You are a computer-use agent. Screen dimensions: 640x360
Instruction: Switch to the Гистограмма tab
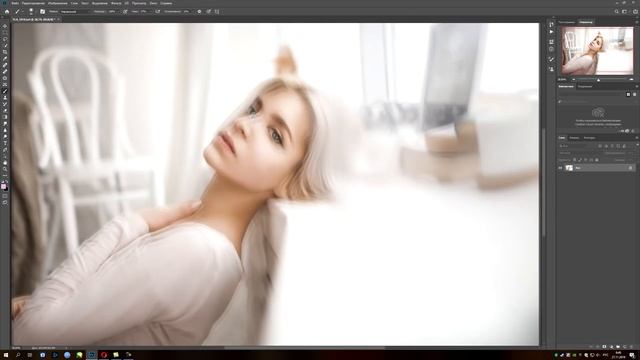pyautogui.click(x=567, y=22)
